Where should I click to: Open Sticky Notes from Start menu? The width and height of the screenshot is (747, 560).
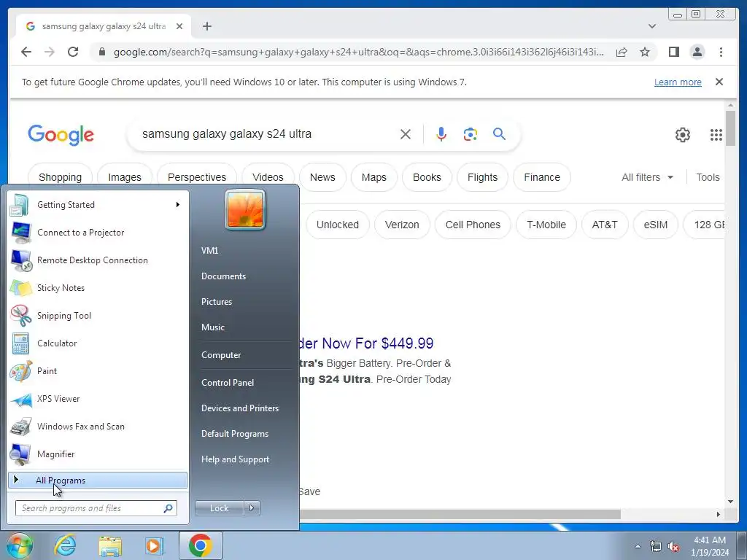98,287
